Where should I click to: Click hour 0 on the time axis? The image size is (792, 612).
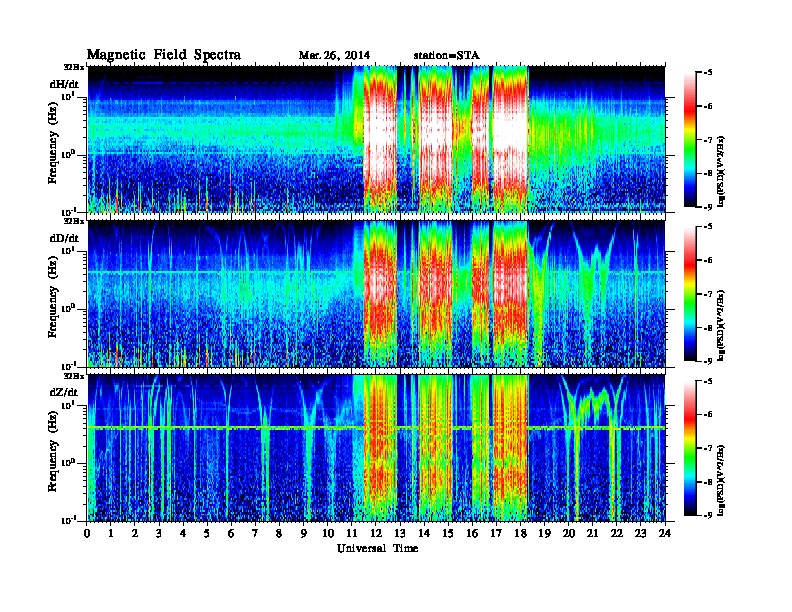(87, 534)
